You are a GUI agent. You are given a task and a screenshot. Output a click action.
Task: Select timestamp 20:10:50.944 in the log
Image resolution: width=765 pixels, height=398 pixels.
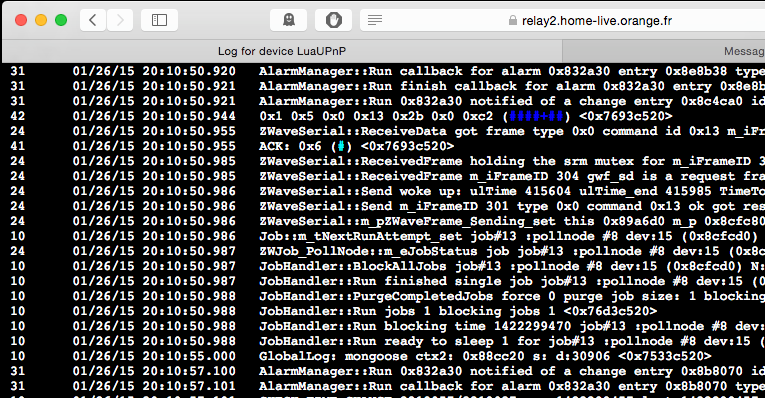[x=189, y=116]
